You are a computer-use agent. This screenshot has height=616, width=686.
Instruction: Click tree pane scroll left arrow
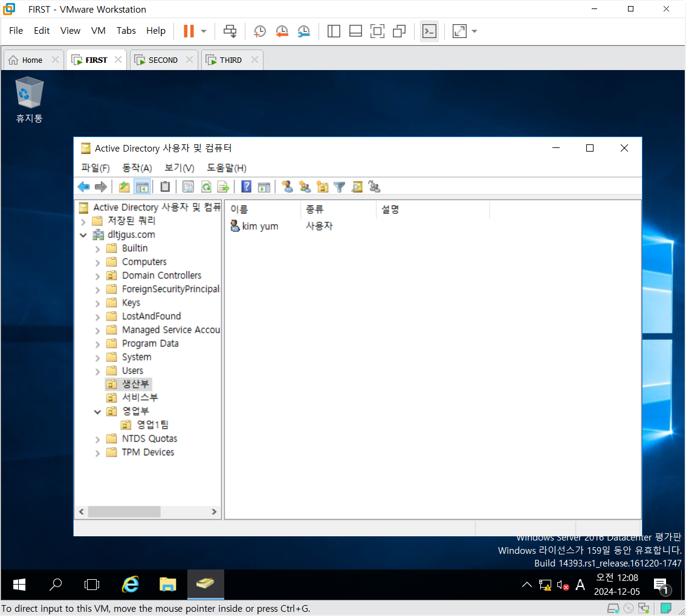(x=82, y=511)
